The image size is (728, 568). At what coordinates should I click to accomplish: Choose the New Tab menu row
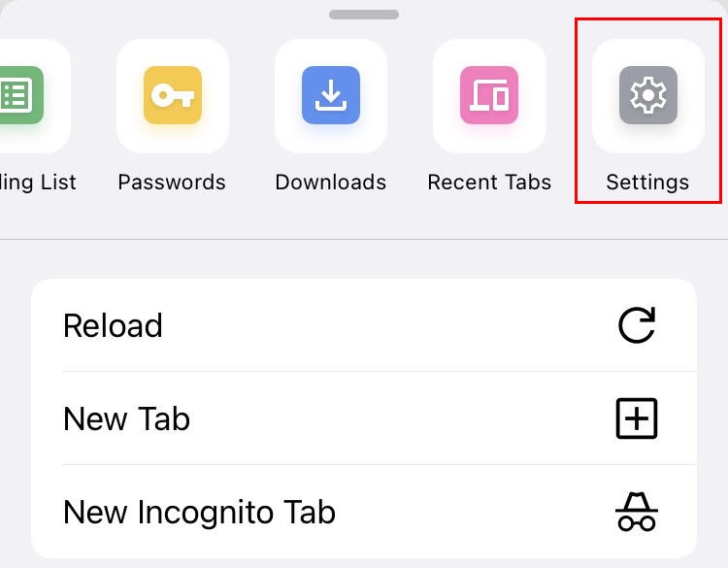[x=364, y=418]
